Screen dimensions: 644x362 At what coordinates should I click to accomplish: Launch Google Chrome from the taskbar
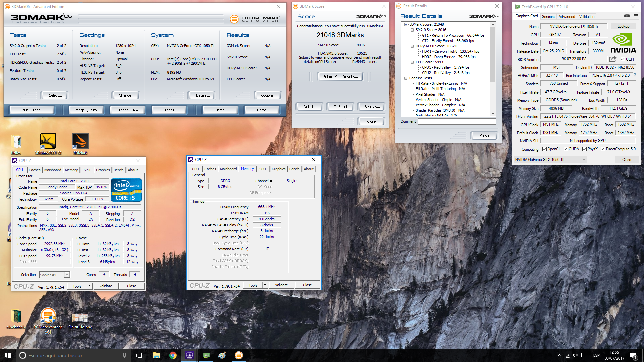pos(173,355)
